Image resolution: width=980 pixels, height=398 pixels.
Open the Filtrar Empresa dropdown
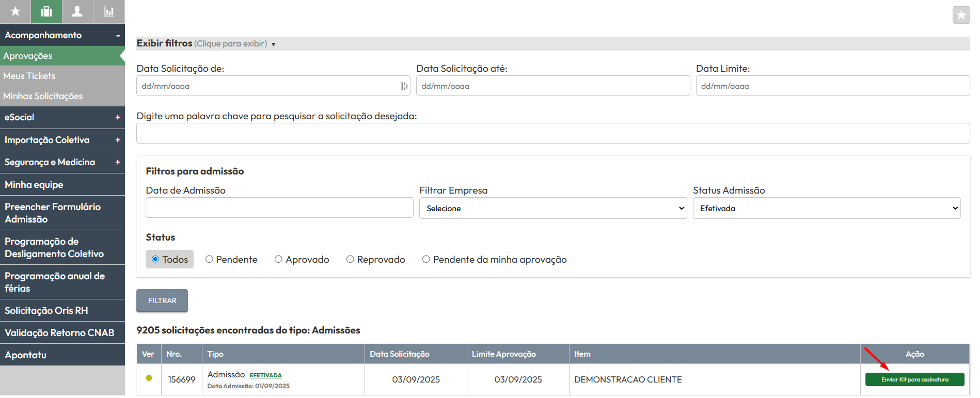[552, 208]
